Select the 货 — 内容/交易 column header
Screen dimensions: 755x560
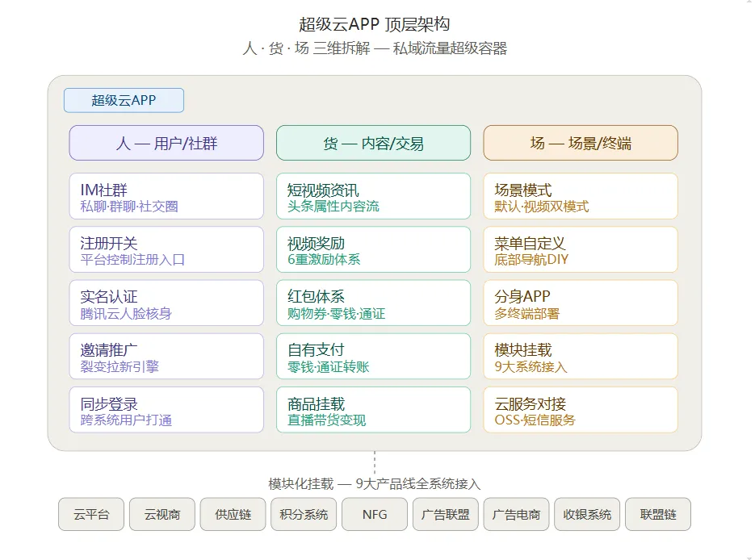point(373,143)
